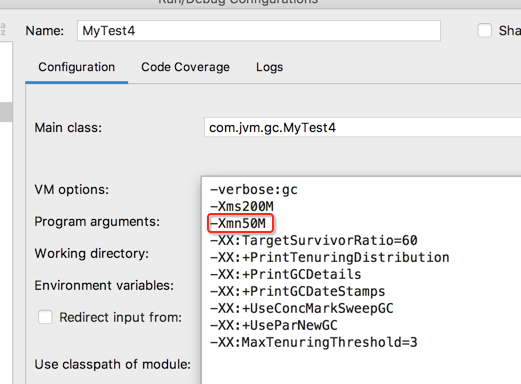Click the alphabetical sort icon in left panel
521x384 pixels.
click(x=3, y=29)
